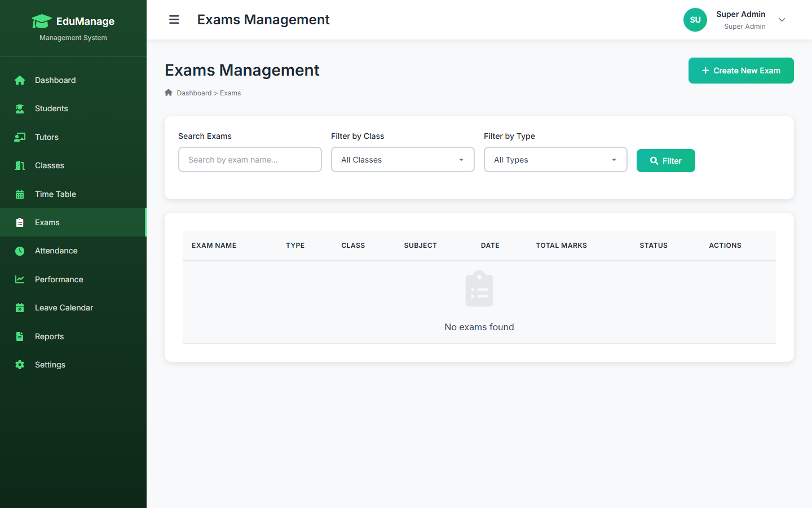Navigate to Tutors menu item

[x=73, y=137]
